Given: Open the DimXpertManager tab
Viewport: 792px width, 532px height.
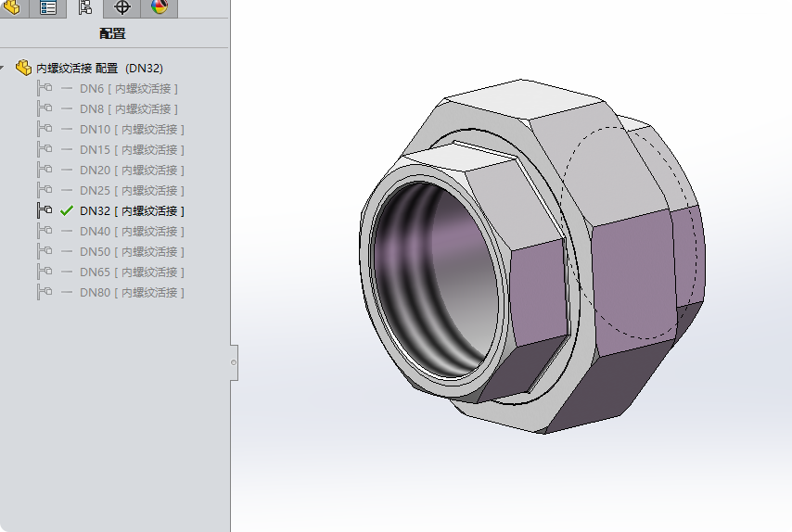Looking at the screenshot, I should [121, 7].
